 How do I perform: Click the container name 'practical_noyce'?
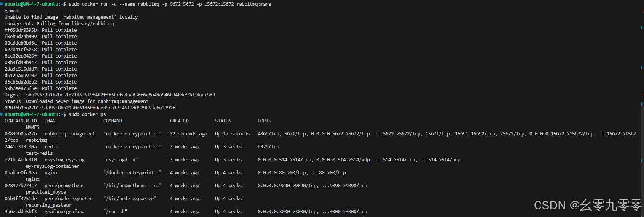pyautogui.click(x=46, y=192)
